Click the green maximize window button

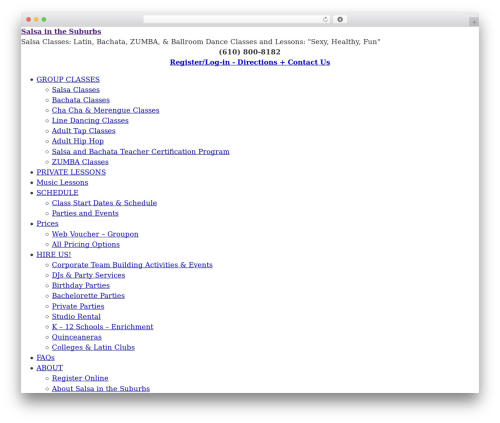click(x=44, y=20)
